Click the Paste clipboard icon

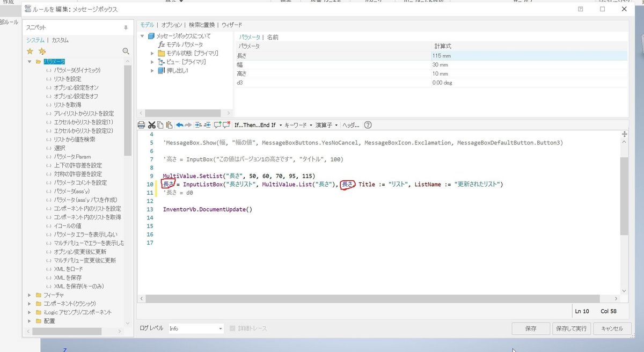point(169,125)
